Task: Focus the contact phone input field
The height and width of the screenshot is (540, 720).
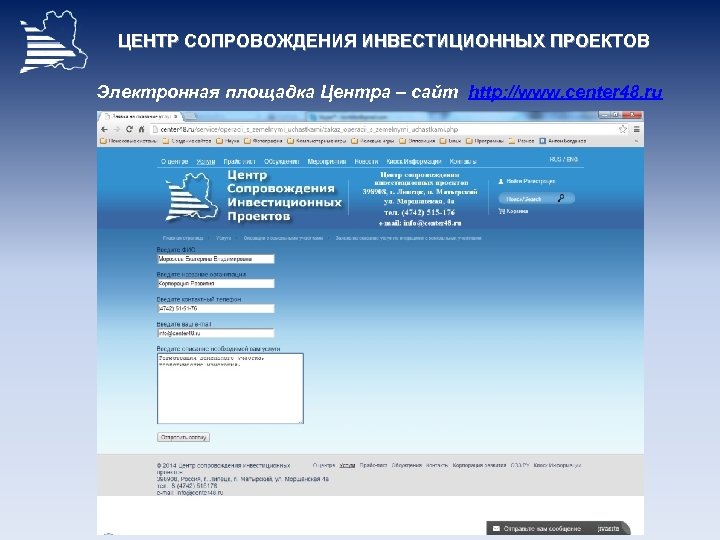Action: pyautogui.click(x=216, y=309)
